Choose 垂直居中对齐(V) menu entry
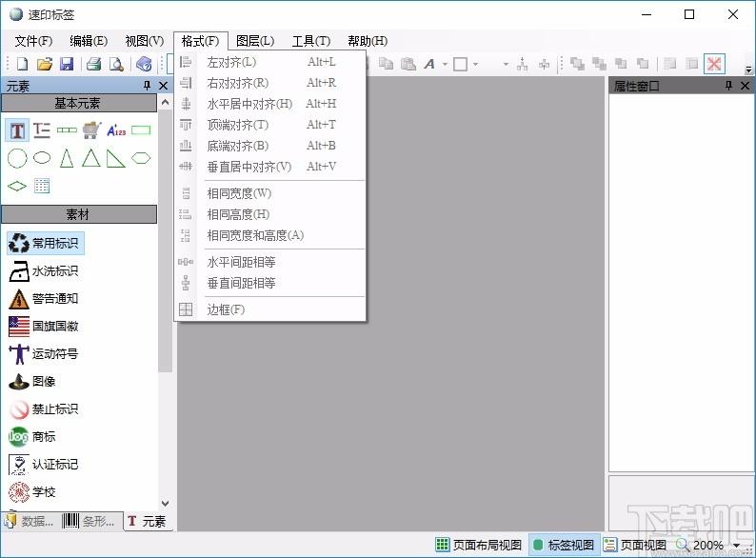756x558 pixels. (x=269, y=167)
